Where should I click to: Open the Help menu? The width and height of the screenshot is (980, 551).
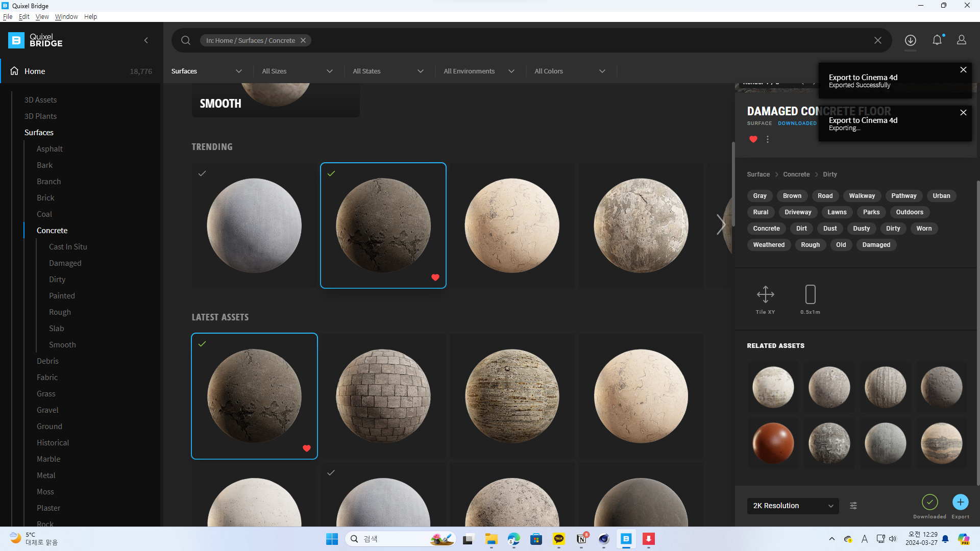(x=90, y=17)
